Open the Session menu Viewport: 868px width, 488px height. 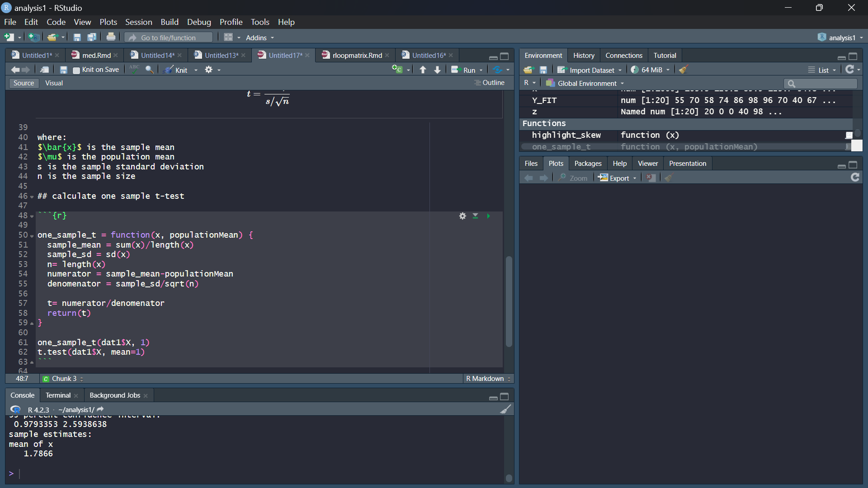[138, 22]
